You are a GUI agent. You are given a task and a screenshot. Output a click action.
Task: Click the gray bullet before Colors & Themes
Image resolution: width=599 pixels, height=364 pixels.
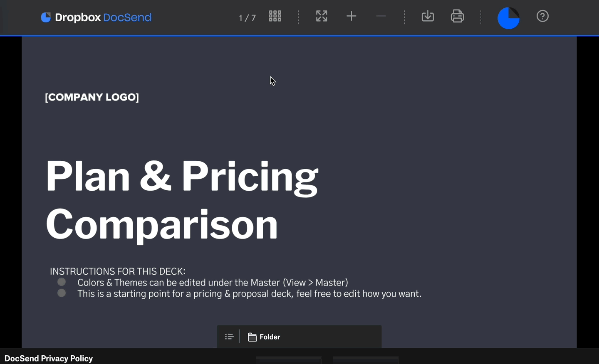click(62, 282)
